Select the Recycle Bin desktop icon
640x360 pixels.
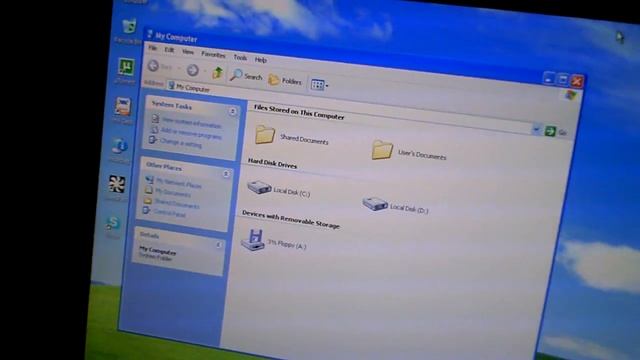[129, 27]
